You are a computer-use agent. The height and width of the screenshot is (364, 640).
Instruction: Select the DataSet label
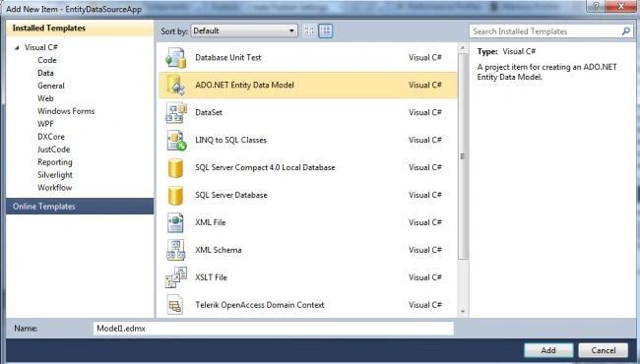click(209, 112)
